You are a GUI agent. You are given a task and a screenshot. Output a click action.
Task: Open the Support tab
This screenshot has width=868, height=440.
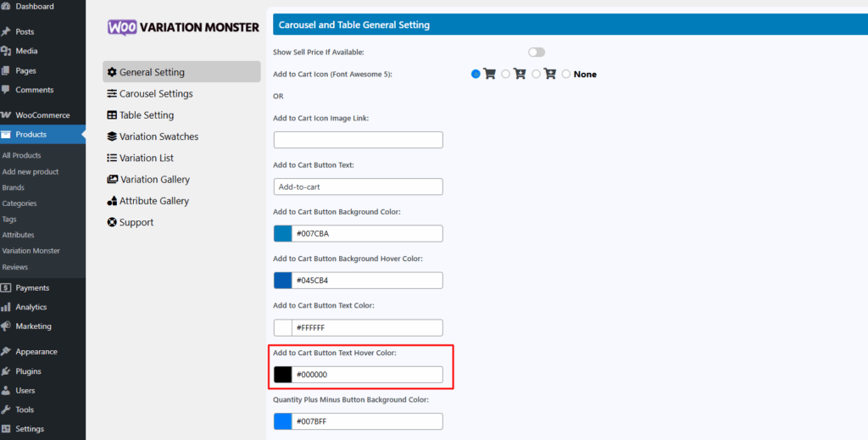pyautogui.click(x=181, y=222)
